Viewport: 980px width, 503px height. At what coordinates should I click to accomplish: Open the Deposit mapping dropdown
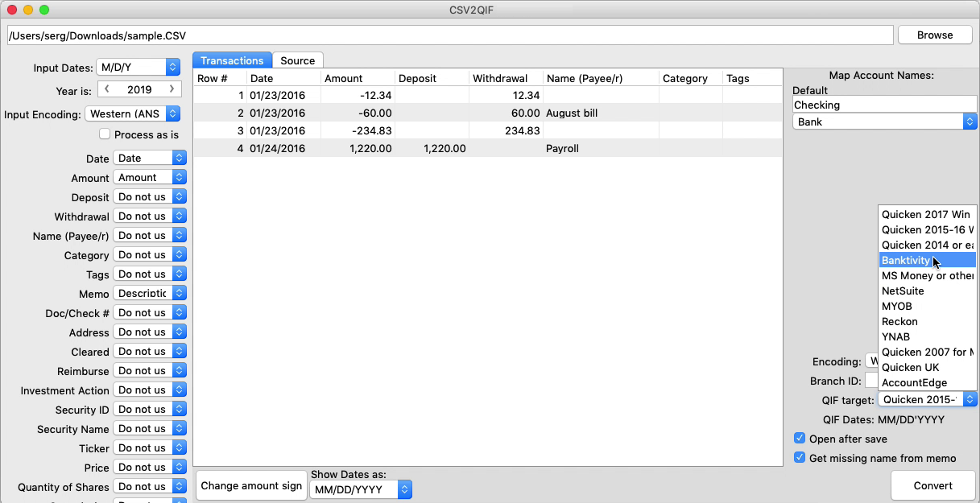tap(150, 197)
